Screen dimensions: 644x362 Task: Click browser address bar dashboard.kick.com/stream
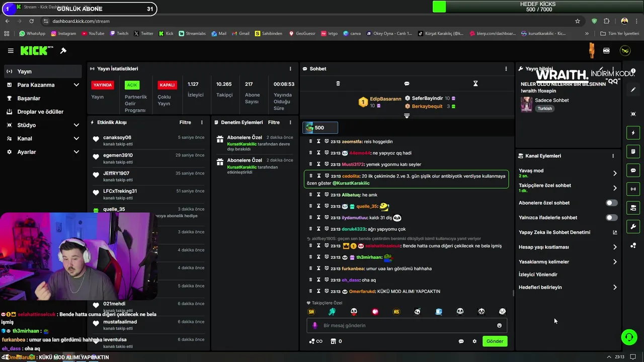(x=80, y=21)
